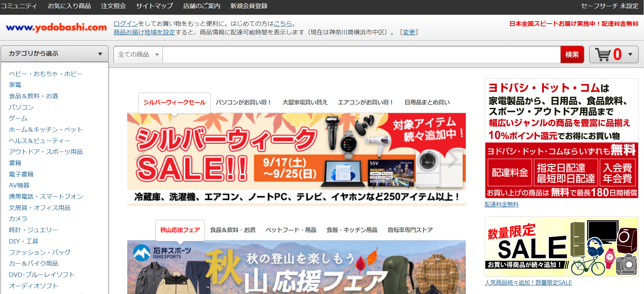Open 食品＆飲料・お酒 sidebar category

coord(34,96)
